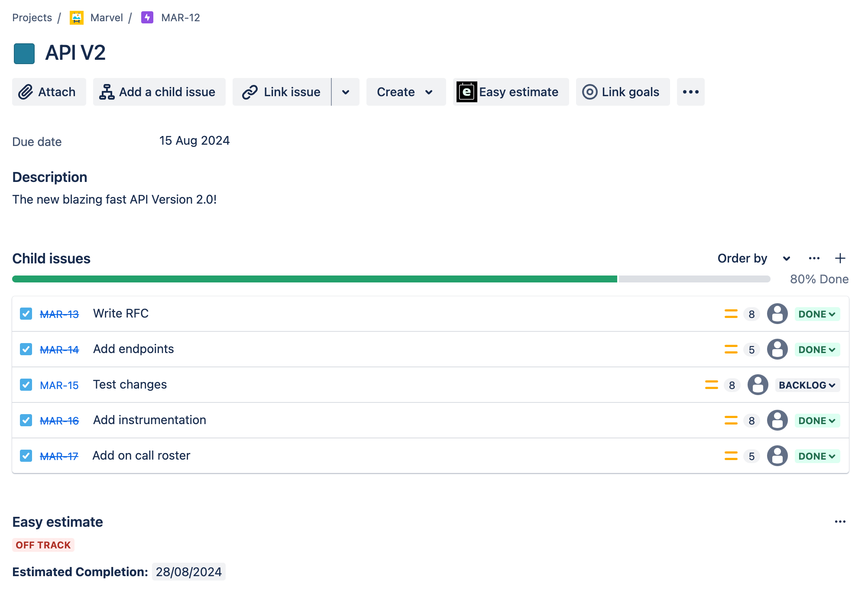Click the Test changes issue summary

tap(130, 384)
